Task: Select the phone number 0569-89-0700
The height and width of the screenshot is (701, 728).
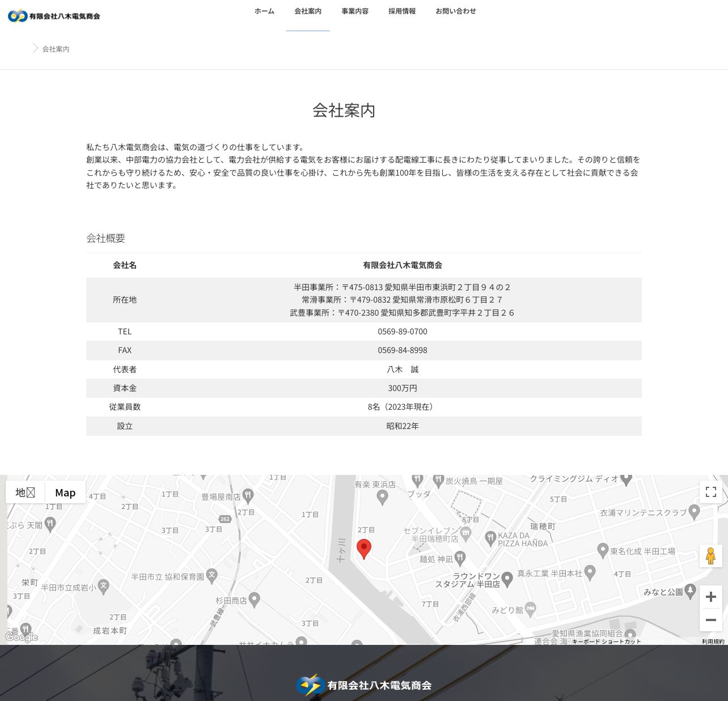Action: pos(403,332)
